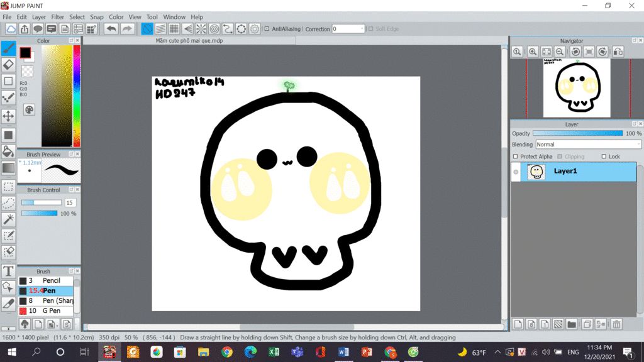Screen dimensions: 644x362
Task: Open the Filter menu
Action: [x=57, y=17]
